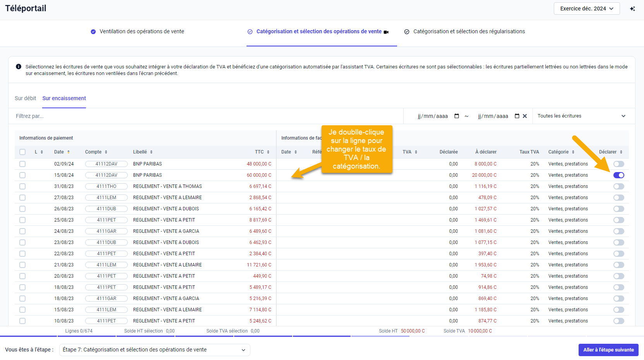
Task: Enable Déclarer toggle for 02/09/24 BNP PARIBAS
Action: [618, 164]
